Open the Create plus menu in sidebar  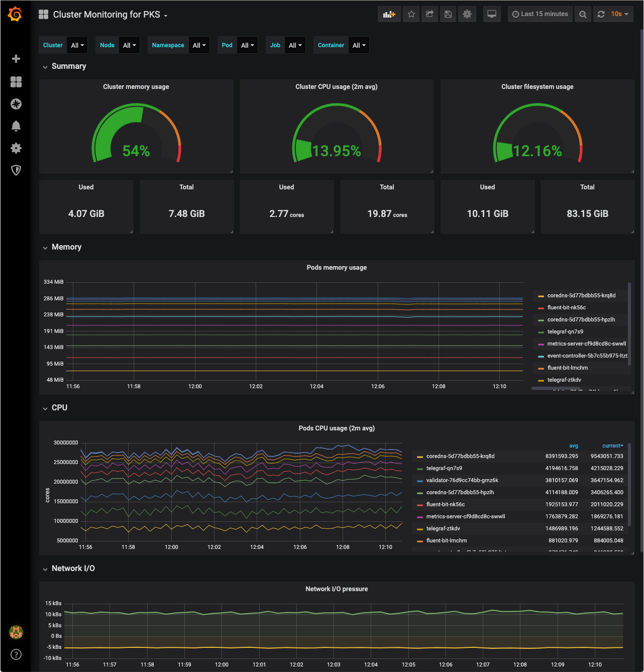tap(16, 59)
